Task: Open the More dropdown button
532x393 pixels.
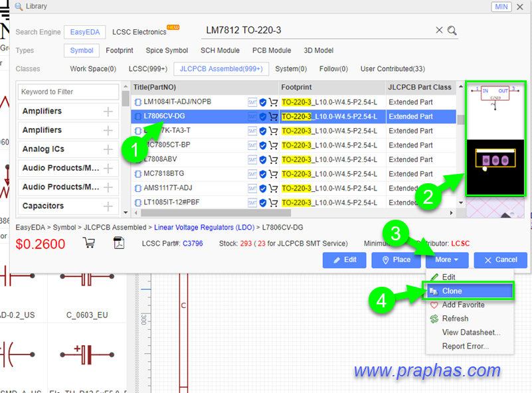Action: [447, 260]
